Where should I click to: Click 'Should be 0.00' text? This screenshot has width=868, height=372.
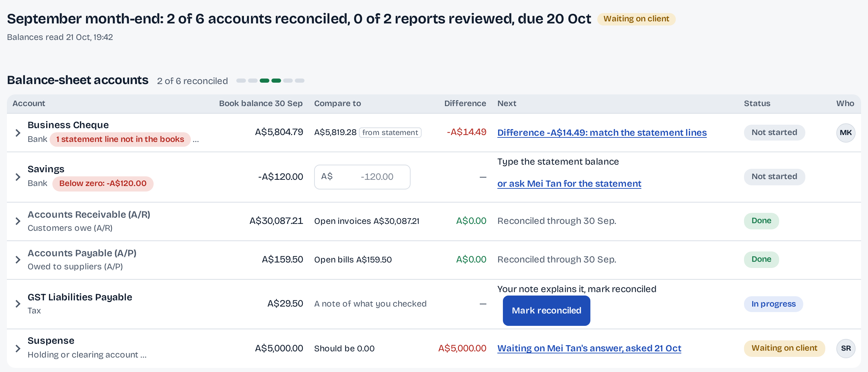click(344, 349)
